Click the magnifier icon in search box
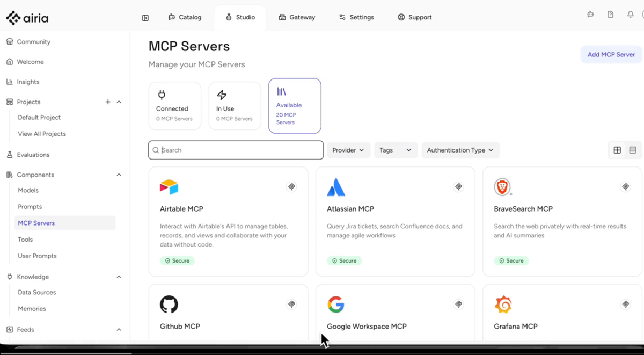 point(156,150)
